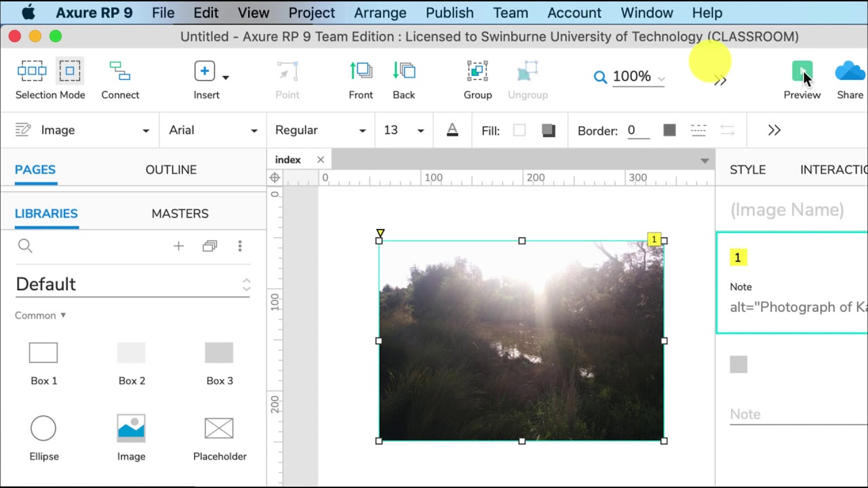Viewport: 868px width, 488px height.
Task: Select the Image widget in library
Action: pyautogui.click(x=132, y=439)
